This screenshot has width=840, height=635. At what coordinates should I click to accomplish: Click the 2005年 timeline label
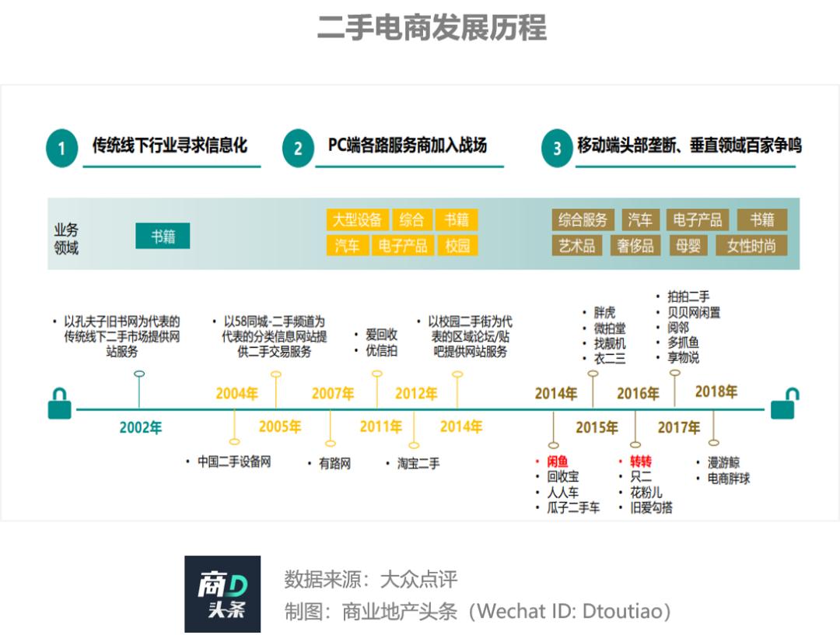click(x=280, y=426)
